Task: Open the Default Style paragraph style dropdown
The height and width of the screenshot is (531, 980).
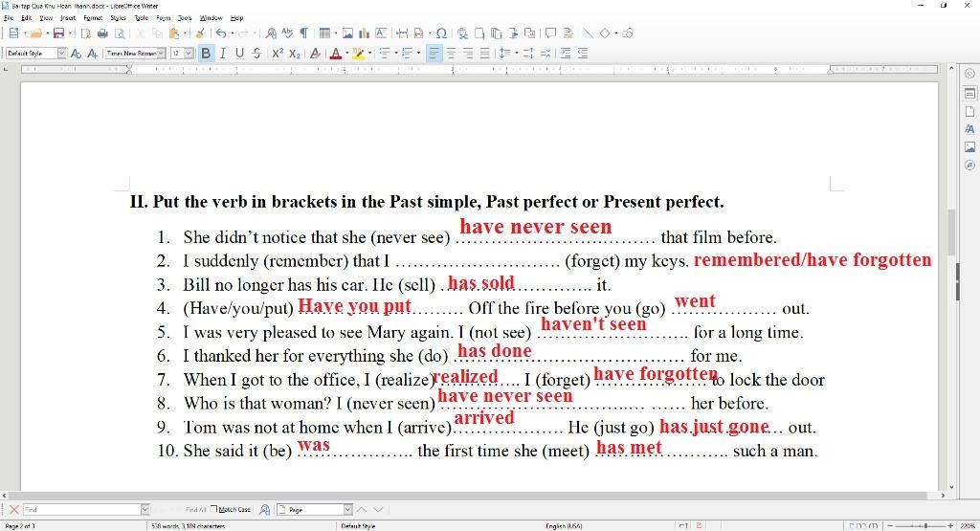Action: 62,54
